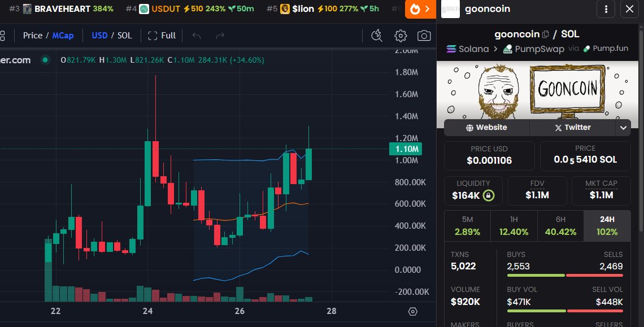Click the BUY VOL value $471K
The image size is (644, 327).
519,302
